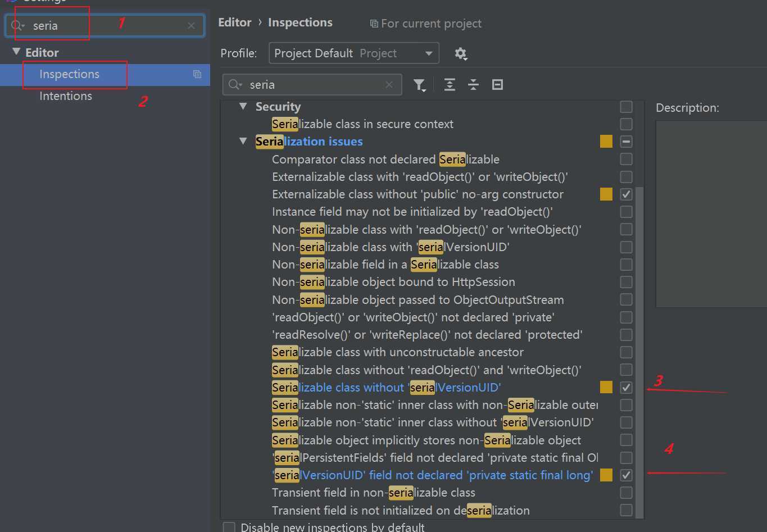Open the profile gear settings menu
This screenshot has height=532, width=767.
(461, 54)
